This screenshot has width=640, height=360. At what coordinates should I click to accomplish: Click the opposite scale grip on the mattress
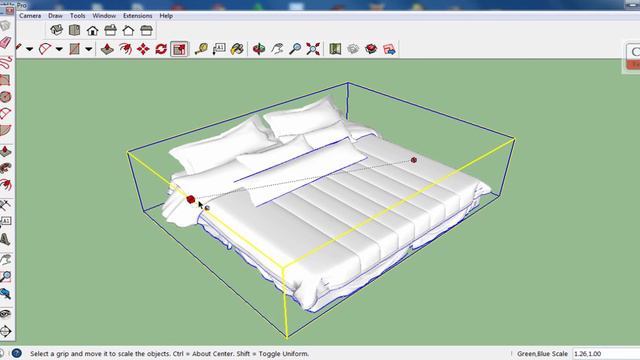click(413, 160)
